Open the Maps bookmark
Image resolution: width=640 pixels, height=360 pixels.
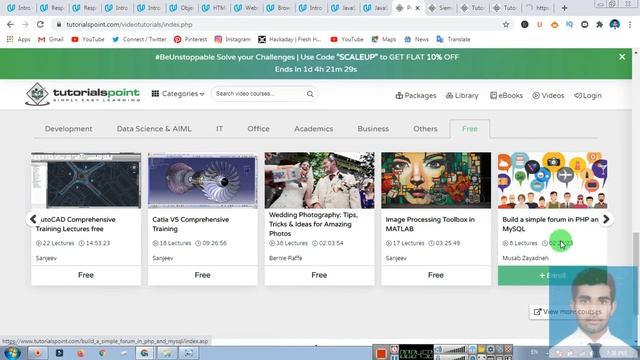(384, 39)
